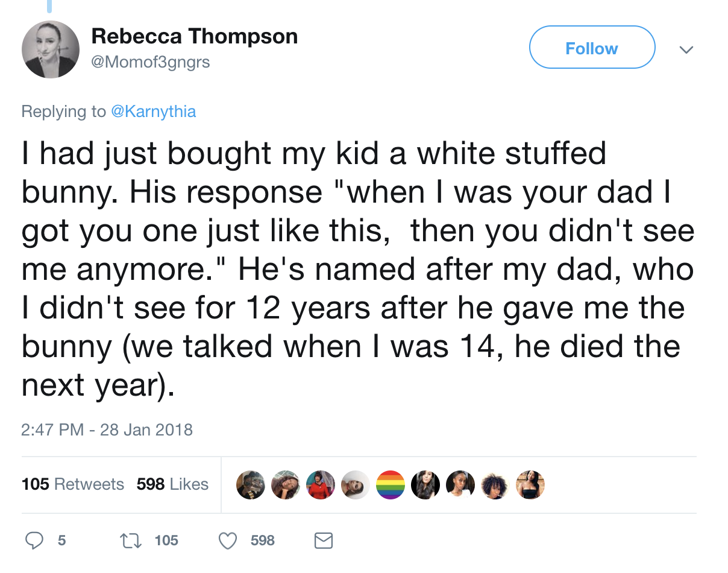This screenshot has width=728, height=573.
Task: Open the liker avatar wearing a red uniform
Action: pyautogui.click(x=320, y=485)
